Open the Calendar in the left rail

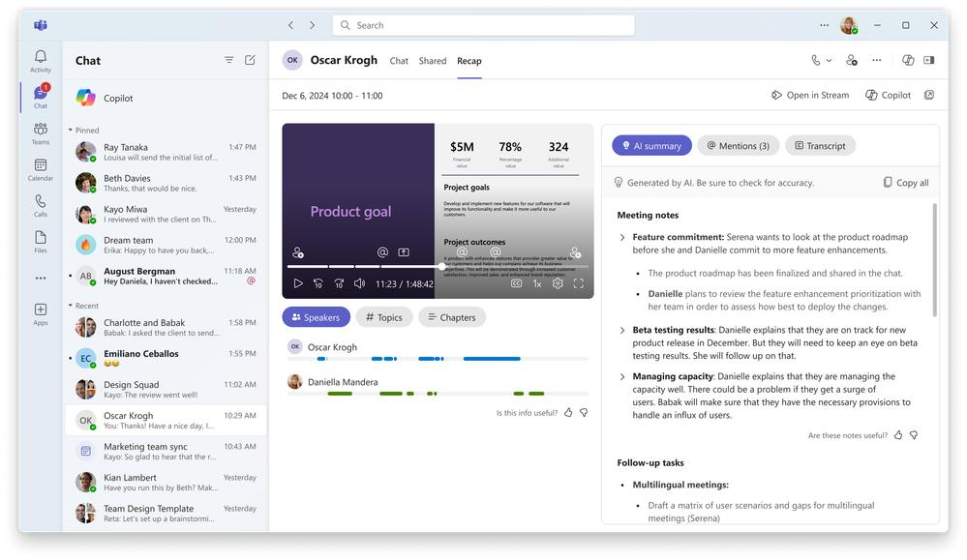tap(40, 169)
